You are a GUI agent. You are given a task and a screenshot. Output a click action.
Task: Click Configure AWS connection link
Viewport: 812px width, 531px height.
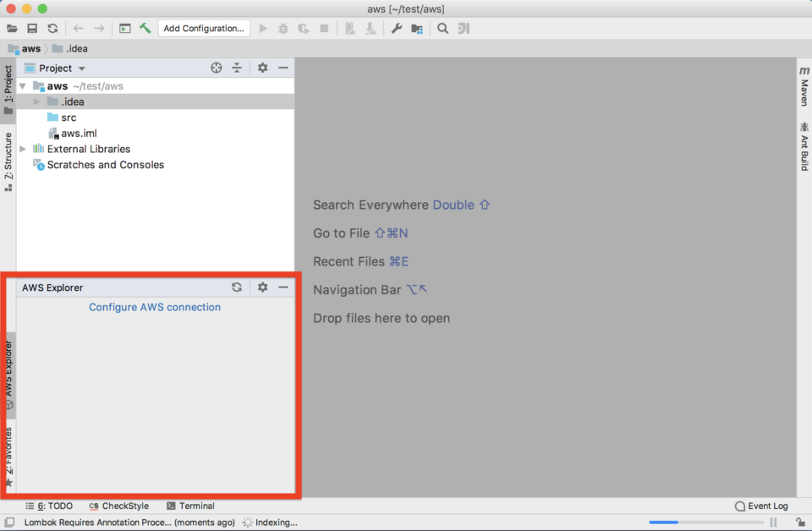[x=155, y=307]
